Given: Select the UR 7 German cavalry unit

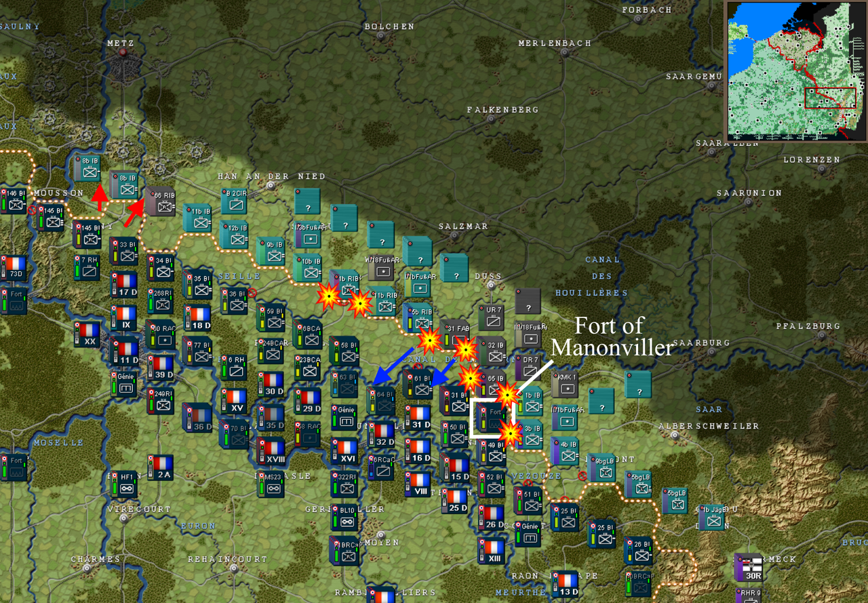Looking at the screenshot, I should click(x=491, y=317).
